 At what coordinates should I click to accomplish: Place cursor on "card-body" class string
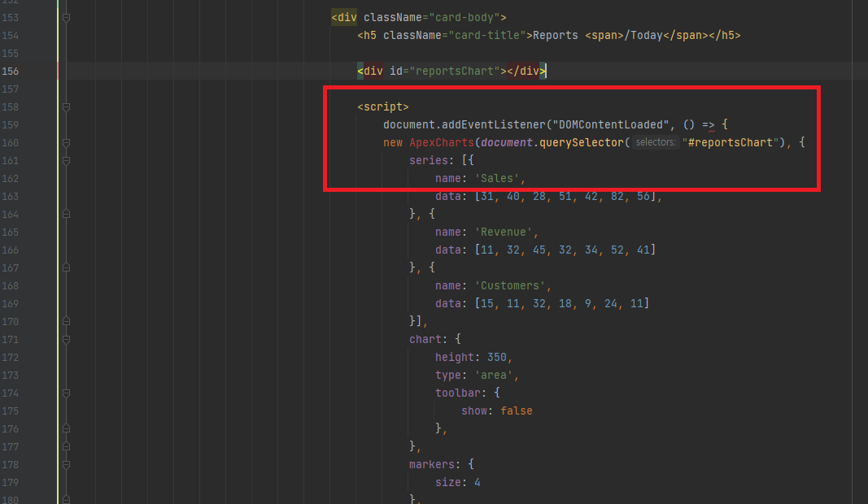[464, 18]
